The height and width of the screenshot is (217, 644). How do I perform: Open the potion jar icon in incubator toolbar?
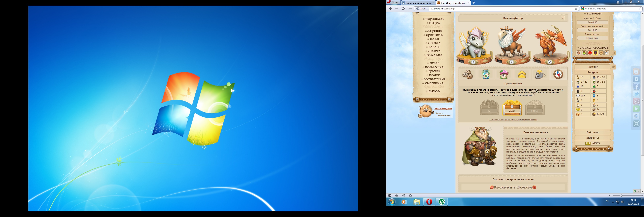pyautogui.click(x=486, y=74)
